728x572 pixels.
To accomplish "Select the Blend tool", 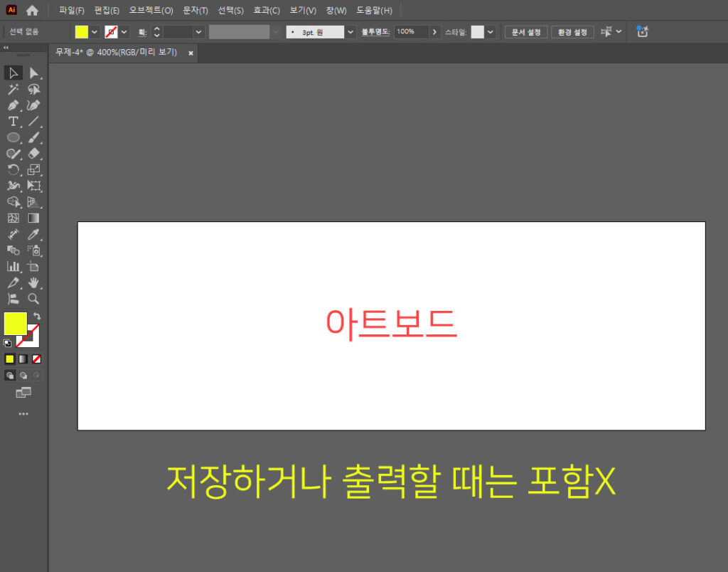I will point(13,250).
